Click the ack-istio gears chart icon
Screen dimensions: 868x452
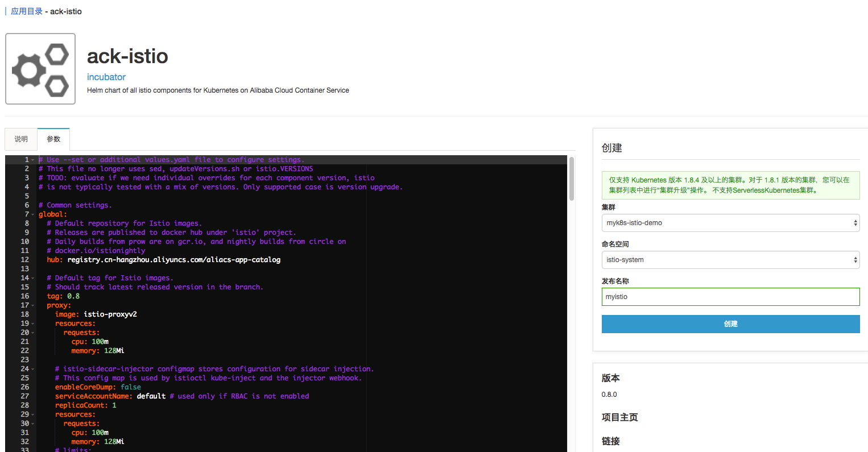pos(40,69)
